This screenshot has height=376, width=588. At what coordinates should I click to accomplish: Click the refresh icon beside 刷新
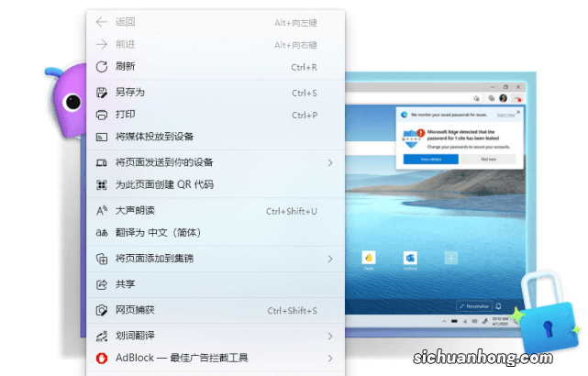(x=102, y=67)
